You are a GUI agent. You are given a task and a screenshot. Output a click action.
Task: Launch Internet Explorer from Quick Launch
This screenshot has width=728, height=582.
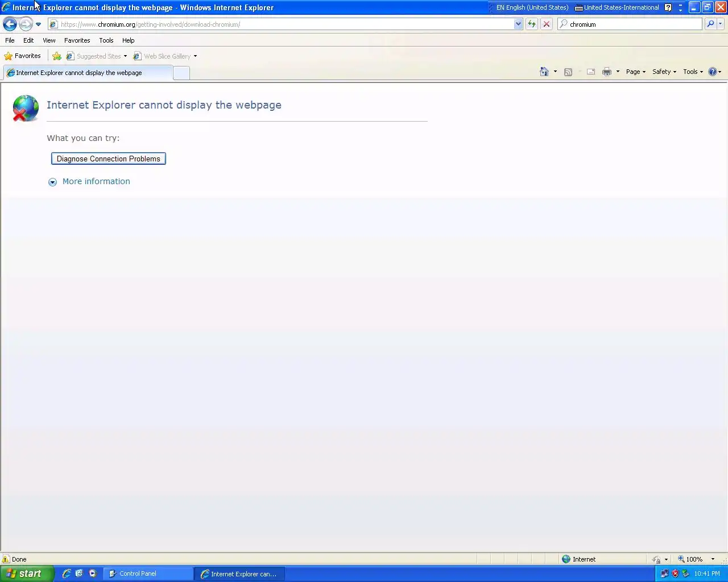click(67, 573)
